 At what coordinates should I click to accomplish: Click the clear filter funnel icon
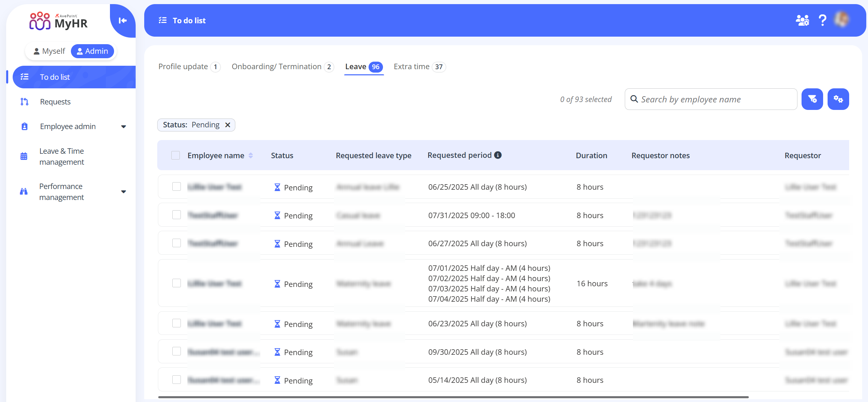click(812, 99)
